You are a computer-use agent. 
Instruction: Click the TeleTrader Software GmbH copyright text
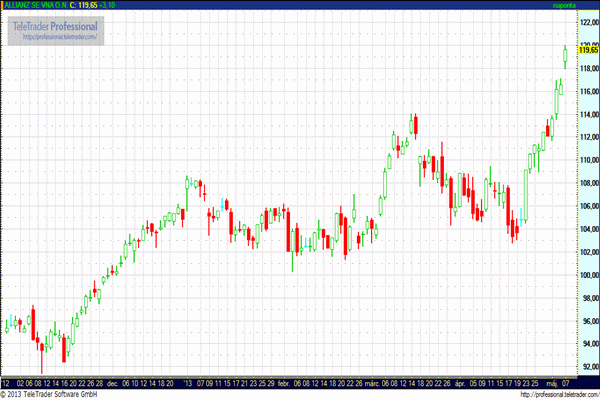(52, 394)
